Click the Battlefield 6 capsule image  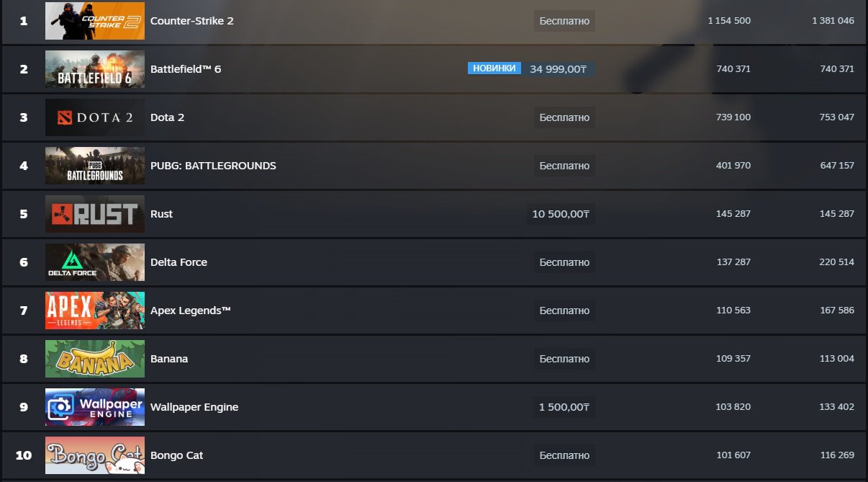pyautogui.click(x=94, y=69)
